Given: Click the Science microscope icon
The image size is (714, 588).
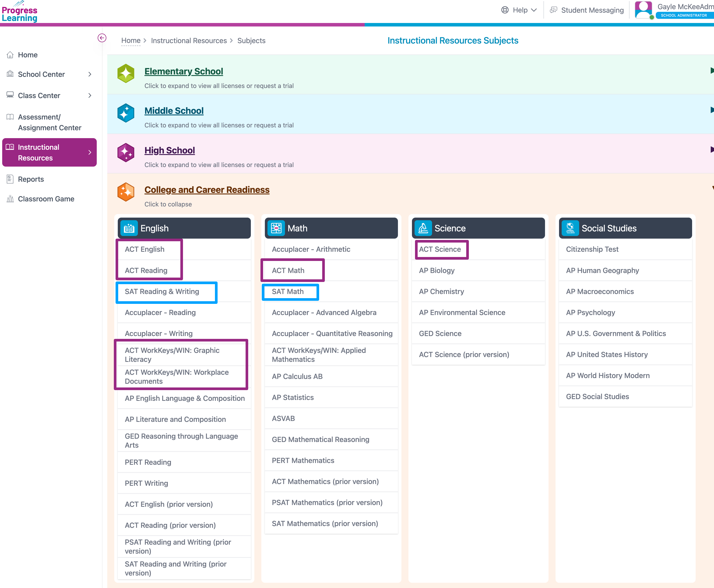Looking at the screenshot, I should pyautogui.click(x=423, y=228).
